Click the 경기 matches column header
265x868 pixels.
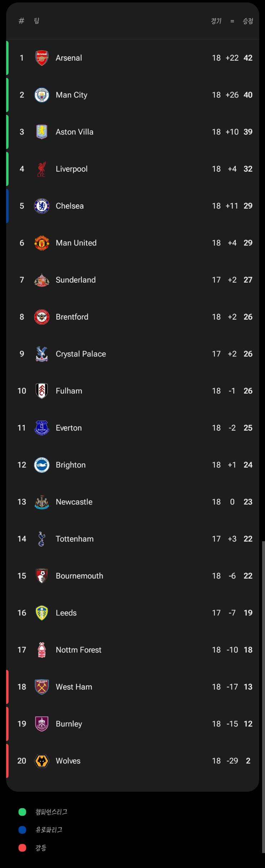click(216, 21)
